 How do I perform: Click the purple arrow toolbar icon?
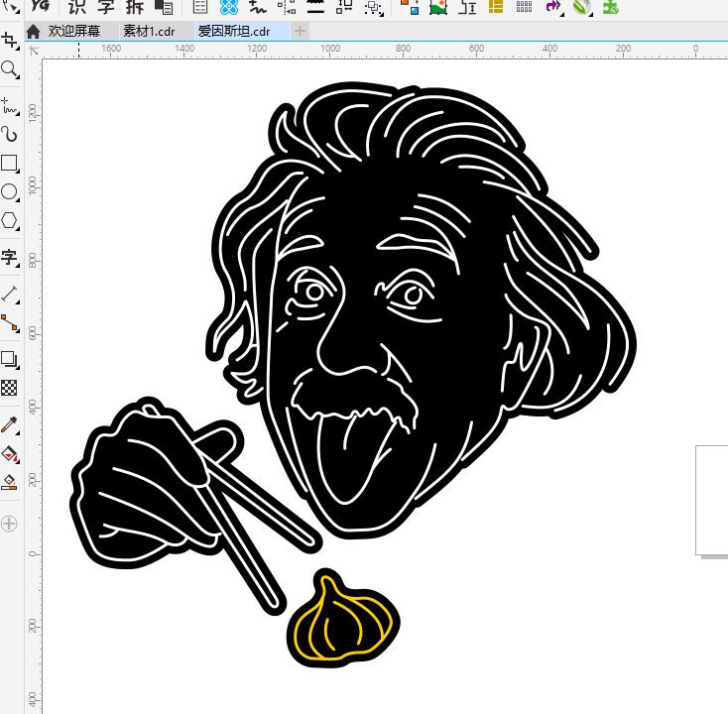coord(552,7)
